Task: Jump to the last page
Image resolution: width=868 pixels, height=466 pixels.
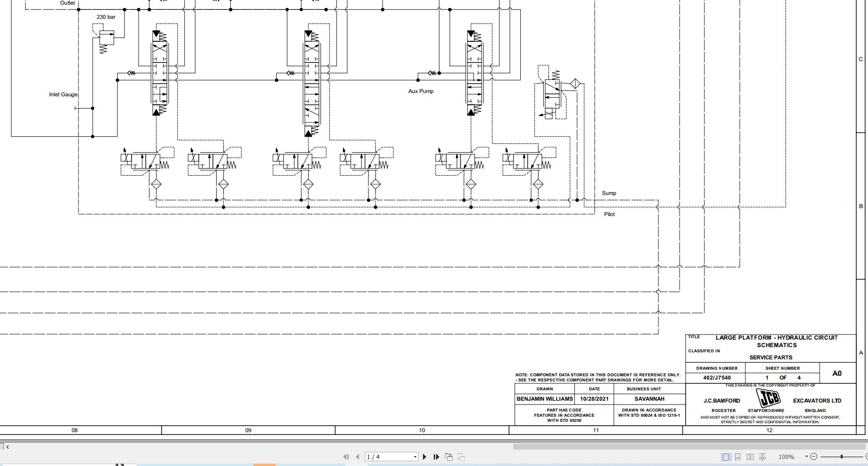Action: (436, 457)
